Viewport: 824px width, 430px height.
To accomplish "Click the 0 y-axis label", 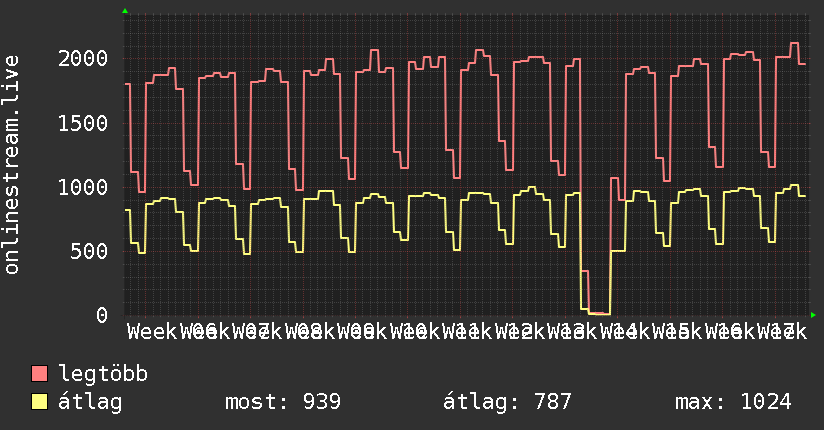I will 102,315.
